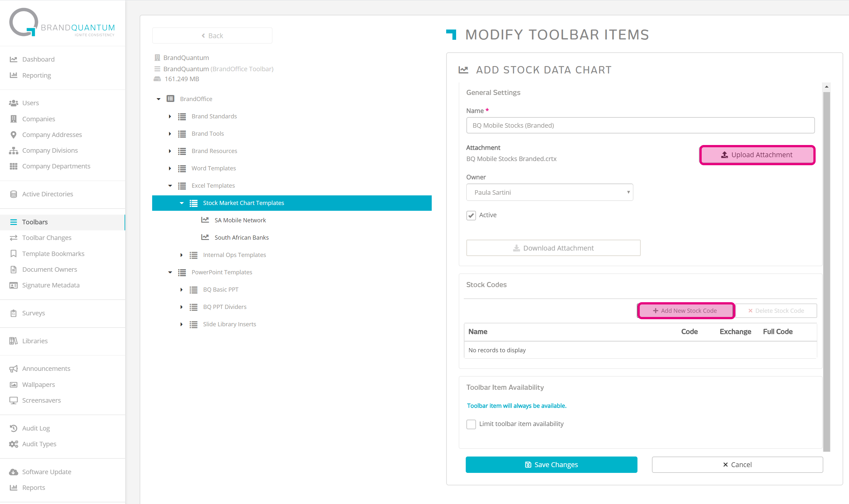849x504 pixels.
Task: Click the Active Directories database icon
Action: point(13,194)
